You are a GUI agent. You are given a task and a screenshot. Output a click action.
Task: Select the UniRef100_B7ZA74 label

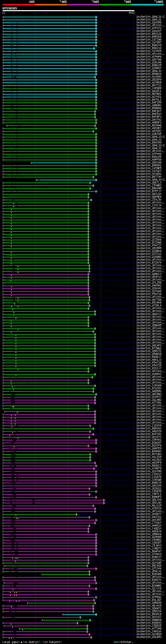tap(149, 262)
